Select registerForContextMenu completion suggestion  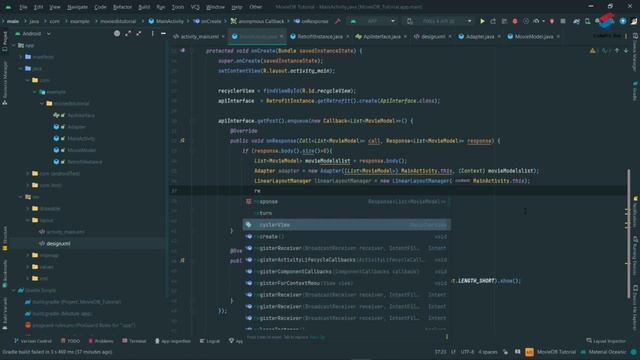coord(347,283)
